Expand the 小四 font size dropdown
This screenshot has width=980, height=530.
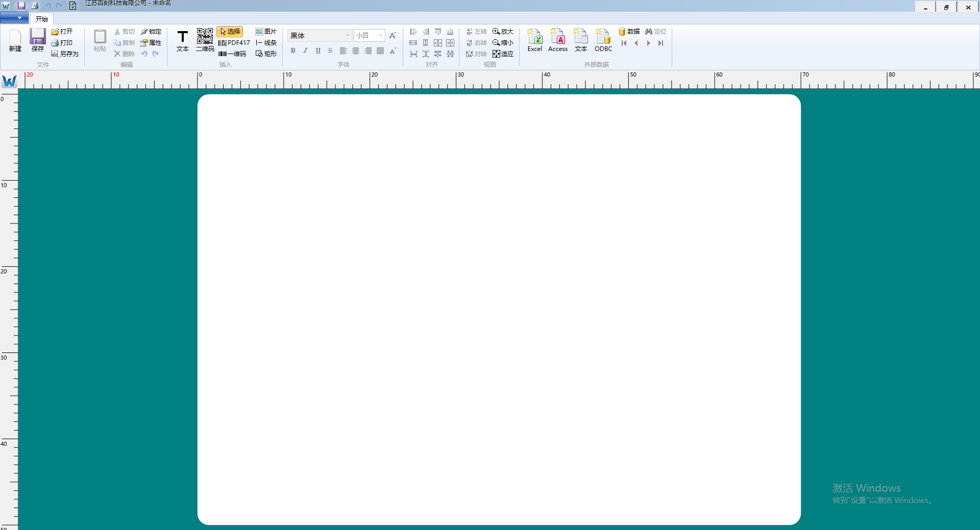pyautogui.click(x=380, y=36)
